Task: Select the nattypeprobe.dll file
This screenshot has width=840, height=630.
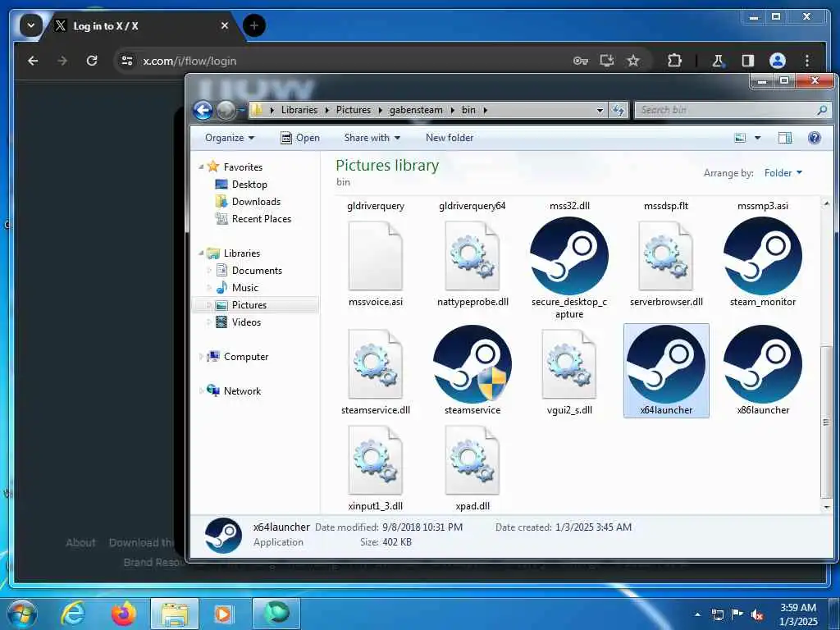Action: [x=472, y=263]
